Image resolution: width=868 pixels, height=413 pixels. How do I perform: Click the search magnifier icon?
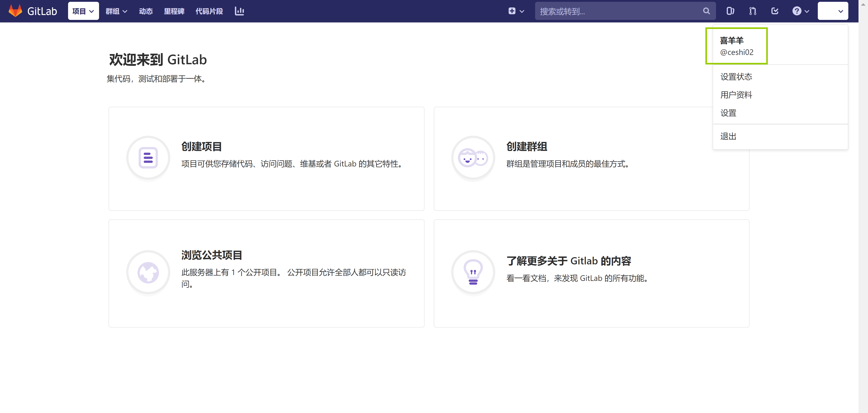pyautogui.click(x=707, y=11)
